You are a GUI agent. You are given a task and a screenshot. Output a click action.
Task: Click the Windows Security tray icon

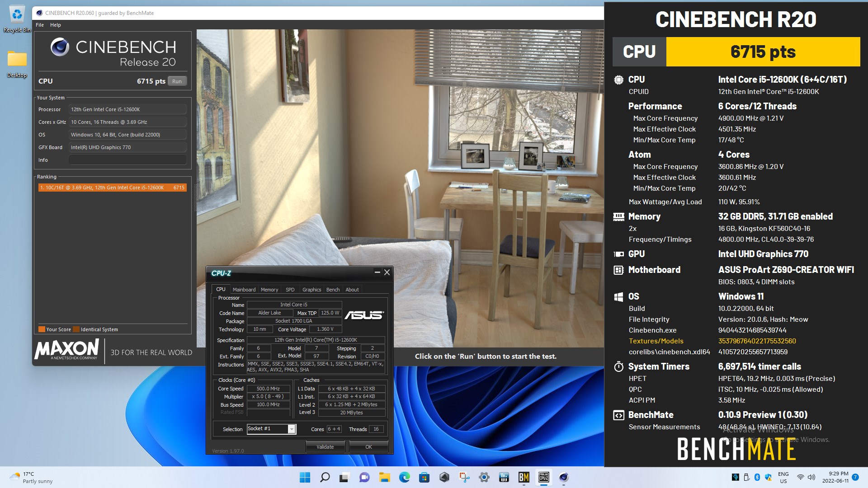point(768,477)
